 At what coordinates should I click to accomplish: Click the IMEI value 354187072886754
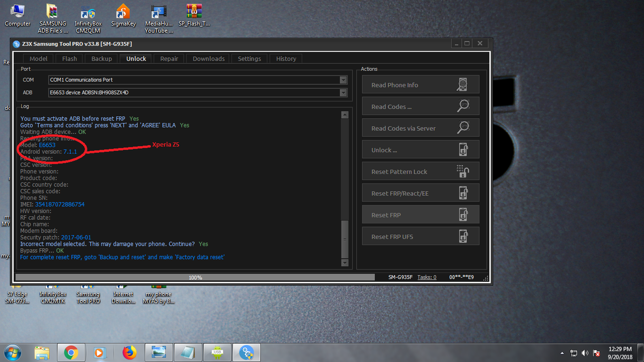[60, 205]
